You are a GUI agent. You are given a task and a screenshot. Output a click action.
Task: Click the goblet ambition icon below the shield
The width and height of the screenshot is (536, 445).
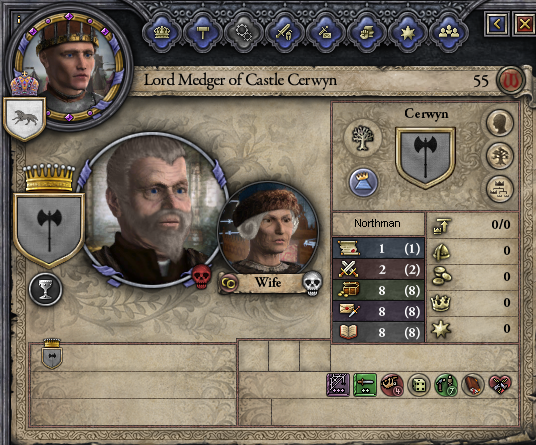pyautogui.click(x=45, y=289)
